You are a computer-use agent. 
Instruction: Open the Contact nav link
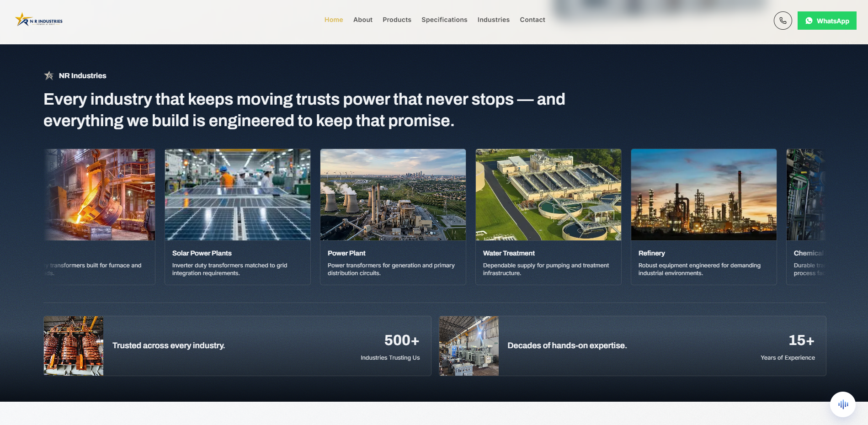(x=532, y=20)
